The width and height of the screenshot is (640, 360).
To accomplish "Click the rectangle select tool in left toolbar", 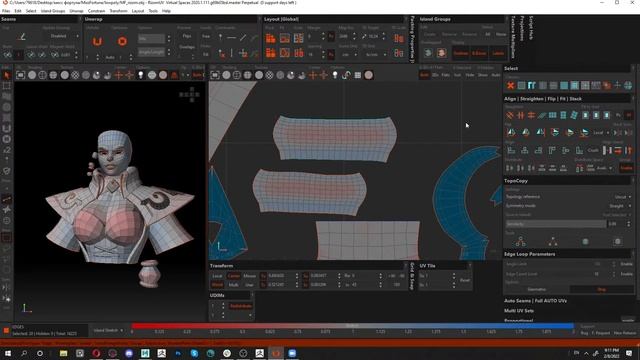I will pos(6,86).
